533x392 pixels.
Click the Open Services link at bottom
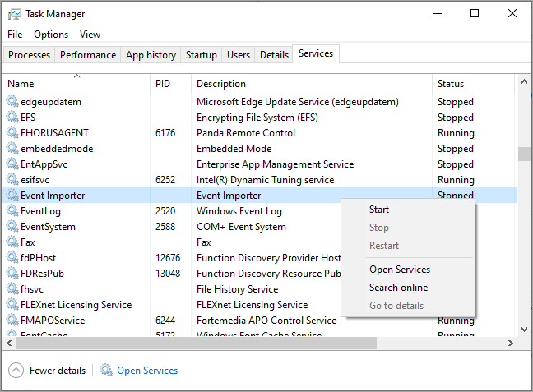(147, 371)
